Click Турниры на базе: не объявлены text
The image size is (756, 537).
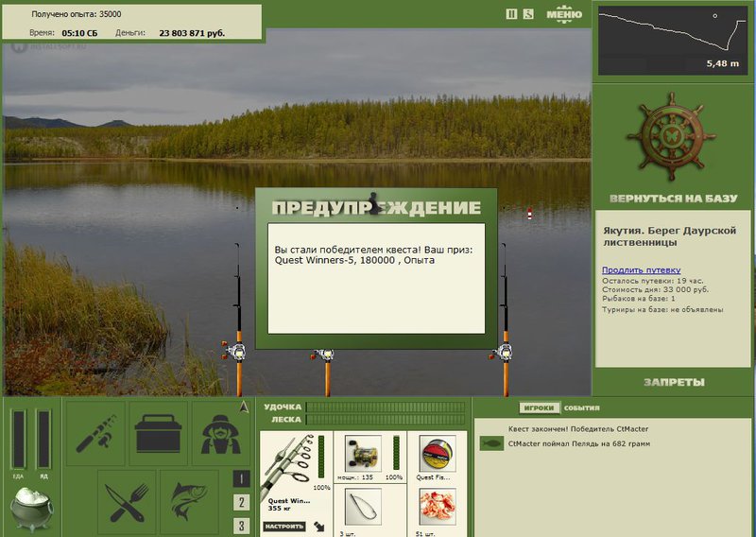coord(662,310)
